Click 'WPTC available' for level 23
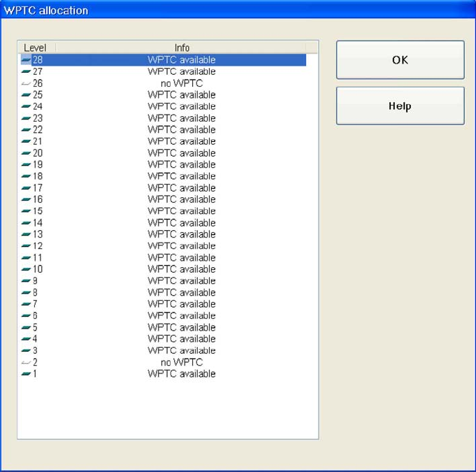Image resolution: width=476 pixels, height=472 pixels. [182, 118]
